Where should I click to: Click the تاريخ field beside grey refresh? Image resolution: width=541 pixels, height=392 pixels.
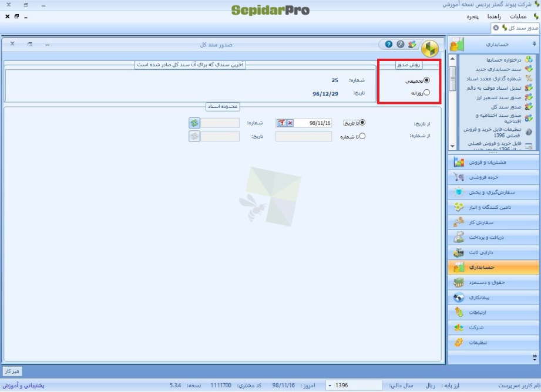[x=220, y=137]
